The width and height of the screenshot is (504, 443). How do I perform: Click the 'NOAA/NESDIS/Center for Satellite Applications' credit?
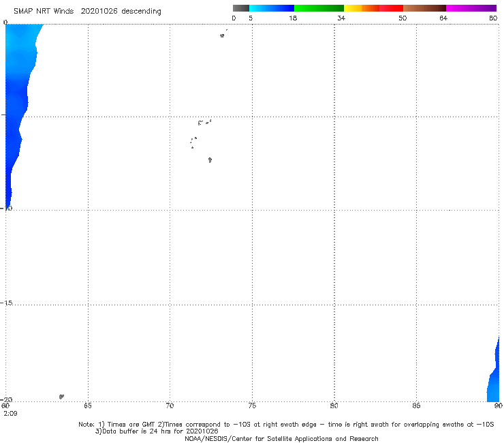point(281,439)
